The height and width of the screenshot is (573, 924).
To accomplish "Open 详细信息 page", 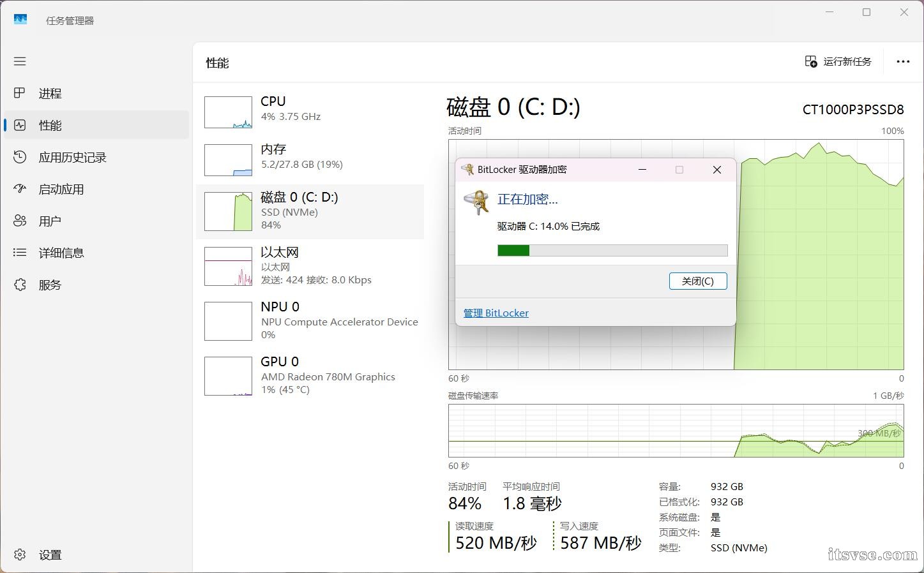I will click(96, 253).
